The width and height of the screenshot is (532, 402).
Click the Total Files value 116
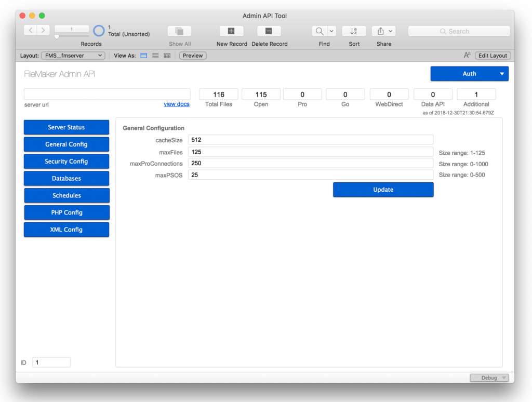[x=219, y=95]
